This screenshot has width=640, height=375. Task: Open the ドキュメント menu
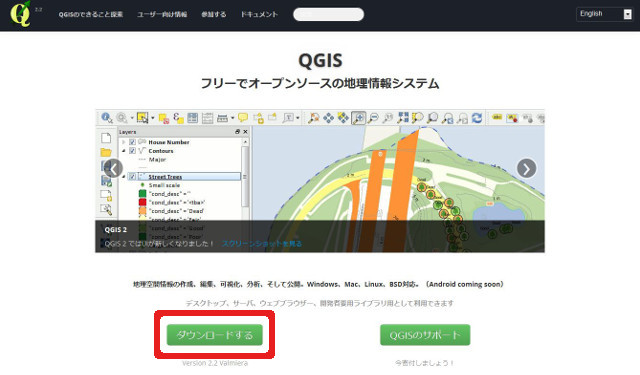pyautogui.click(x=259, y=14)
